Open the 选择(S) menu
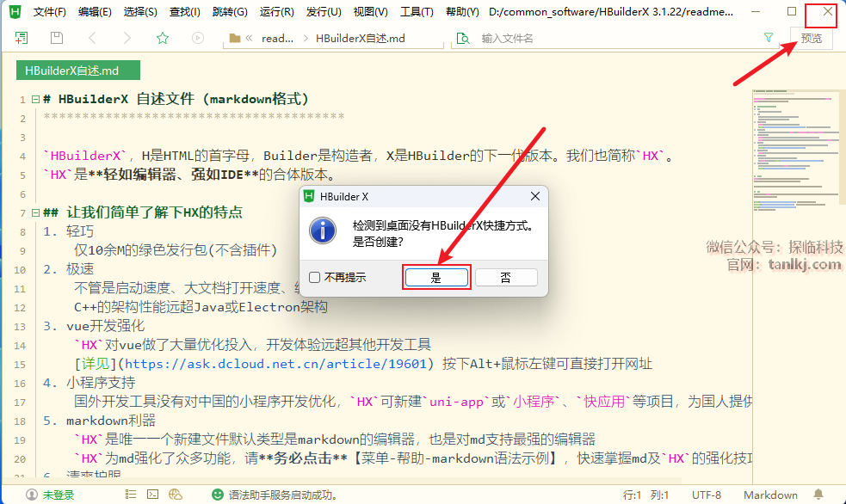This screenshot has height=504, width=846. pyautogui.click(x=140, y=12)
